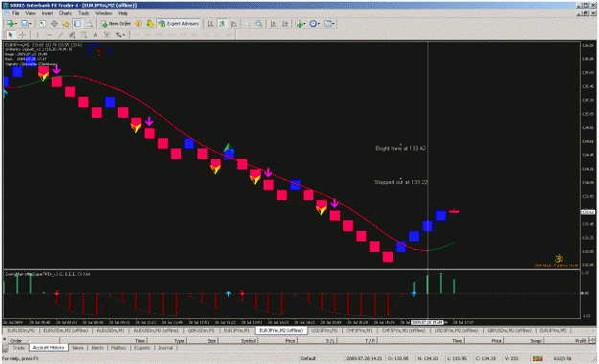Select the USDJPYm,M1 chart tab

coord(324,330)
